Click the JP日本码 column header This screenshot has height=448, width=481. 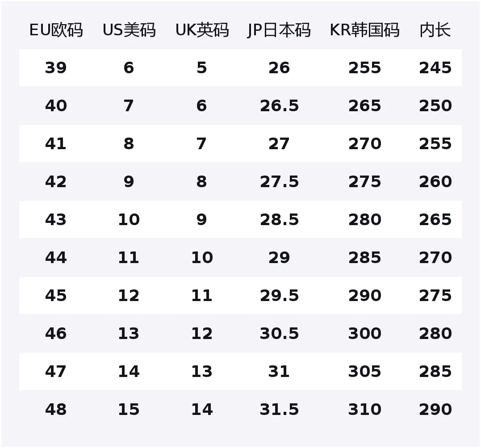[279, 30]
